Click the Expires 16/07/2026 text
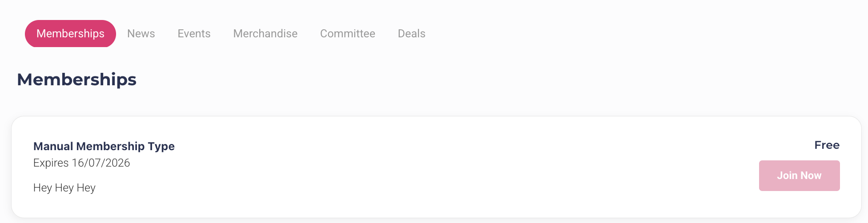The width and height of the screenshot is (868, 223). tap(81, 163)
